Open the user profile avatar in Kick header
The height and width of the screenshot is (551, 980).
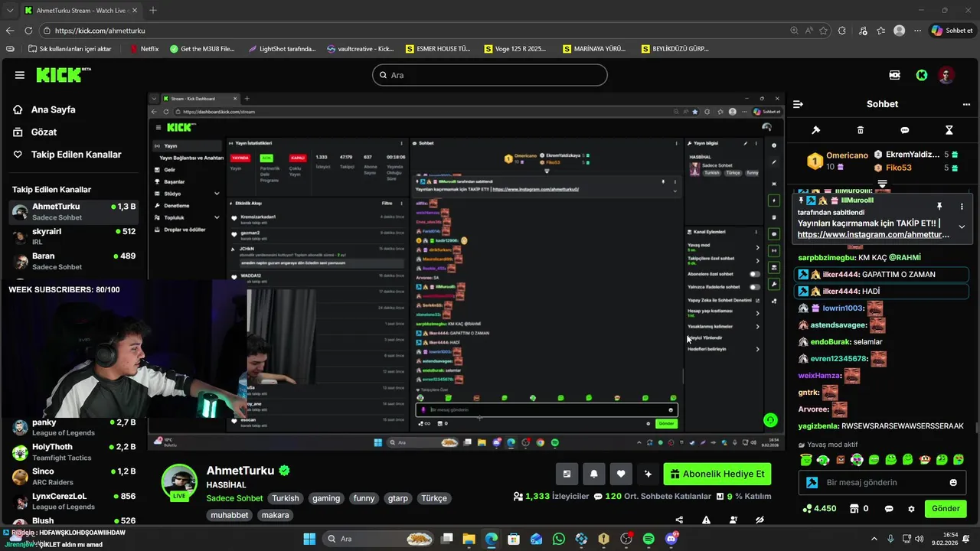(x=947, y=75)
